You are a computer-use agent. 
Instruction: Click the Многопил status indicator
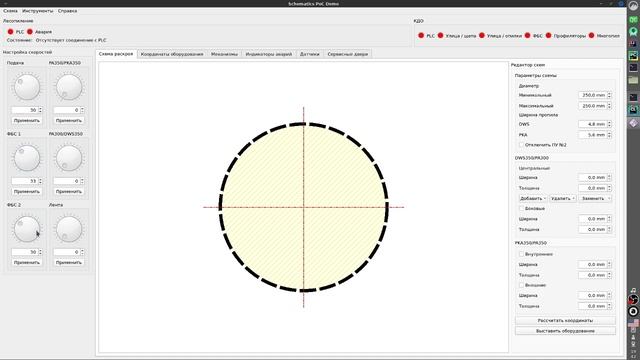pos(591,36)
